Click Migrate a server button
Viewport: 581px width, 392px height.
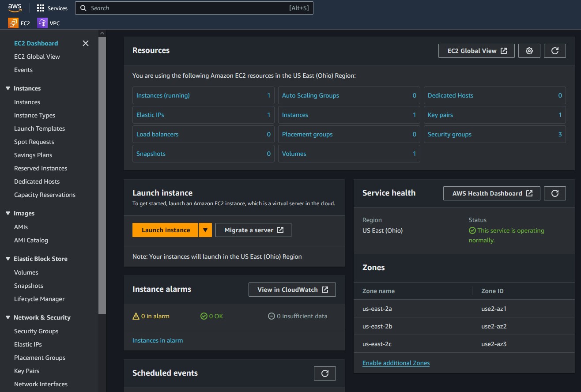pyautogui.click(x=253, y=230)
